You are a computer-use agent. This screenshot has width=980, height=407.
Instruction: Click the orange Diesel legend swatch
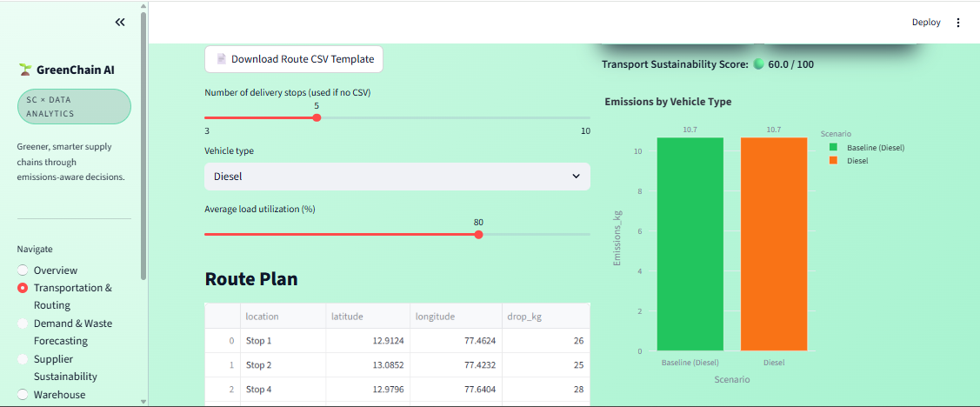coord(833,161)
